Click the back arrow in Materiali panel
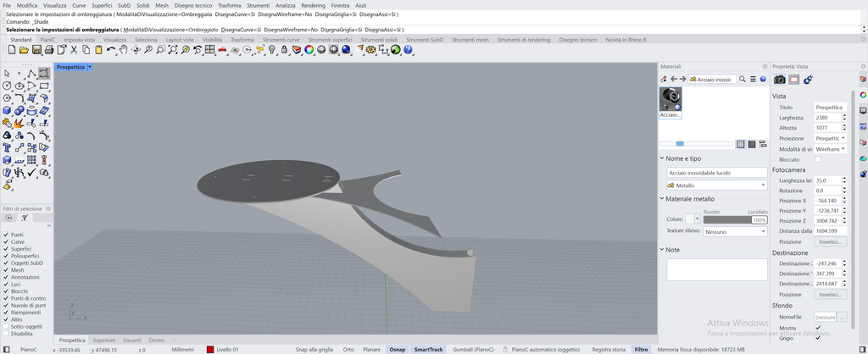This screenshot has height=354, width=868. [x=673, y=79]
